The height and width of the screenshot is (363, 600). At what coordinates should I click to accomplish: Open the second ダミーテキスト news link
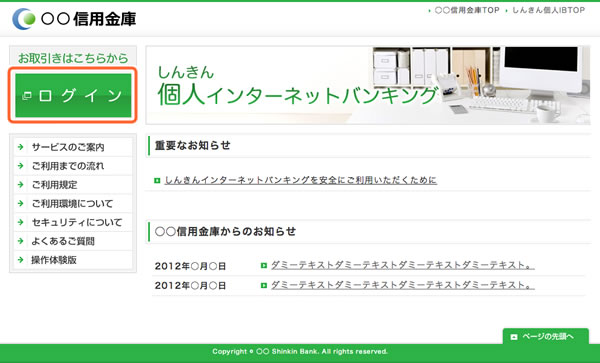point(403,285)
